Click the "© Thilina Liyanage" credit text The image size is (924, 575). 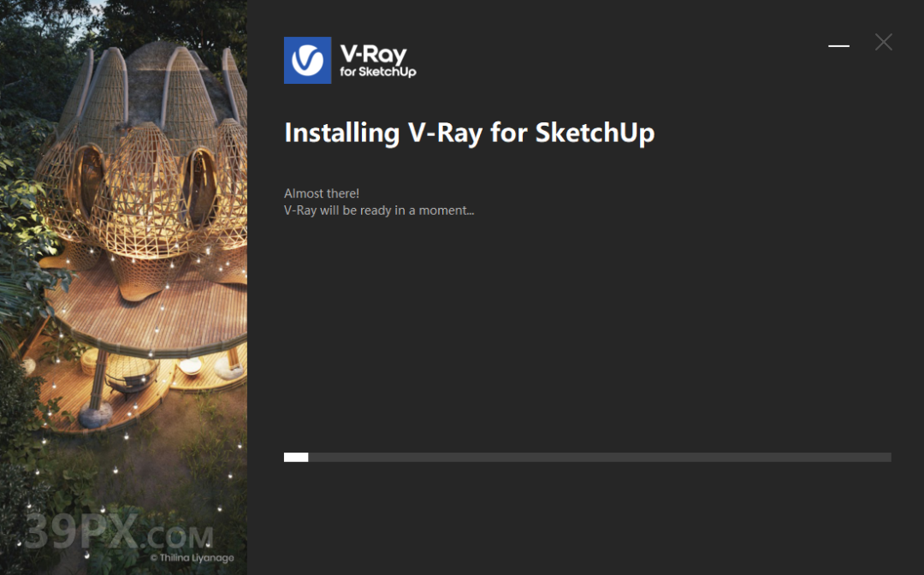click(x=192, y=557)
